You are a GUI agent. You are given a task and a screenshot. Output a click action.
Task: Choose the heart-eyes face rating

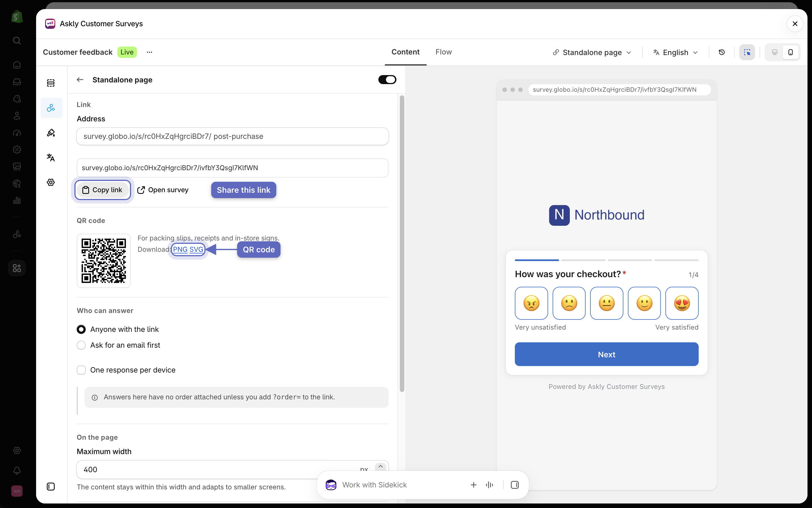(x=682, y=303)
